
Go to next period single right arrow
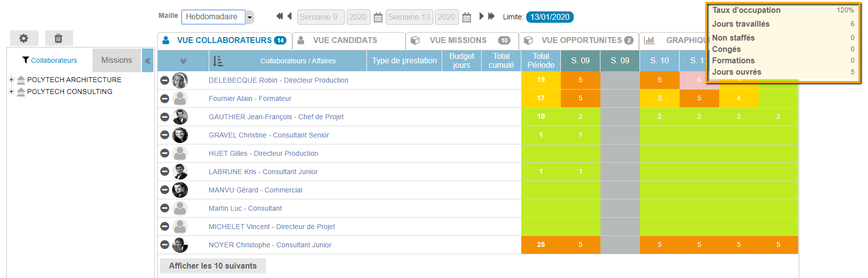click(x=481, y=16)
